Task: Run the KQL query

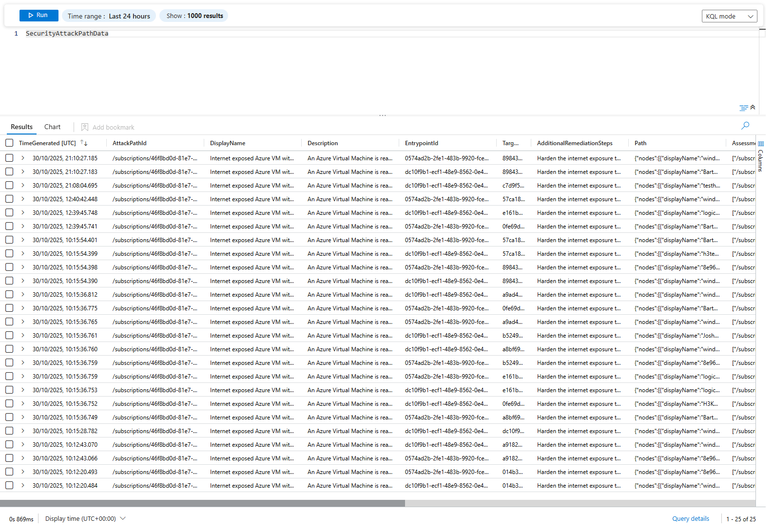Action: (39, 16)
